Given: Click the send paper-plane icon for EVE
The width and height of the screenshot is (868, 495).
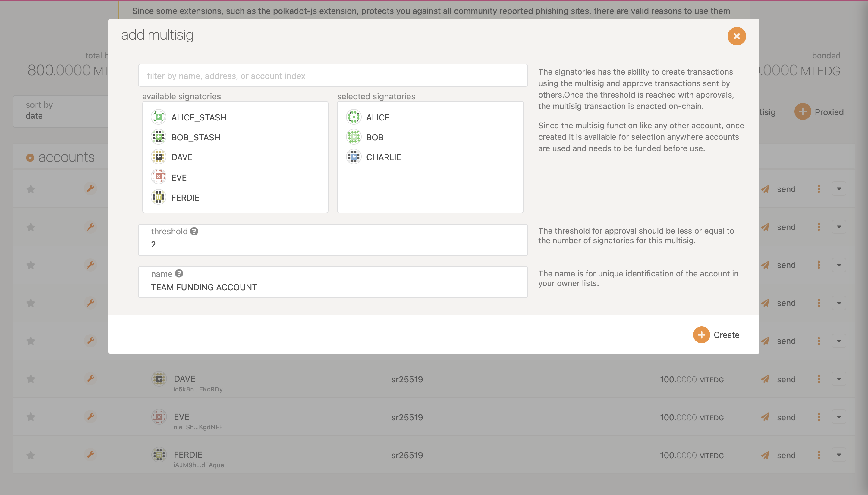Looking at the screenshot, I should click(765, 417).
